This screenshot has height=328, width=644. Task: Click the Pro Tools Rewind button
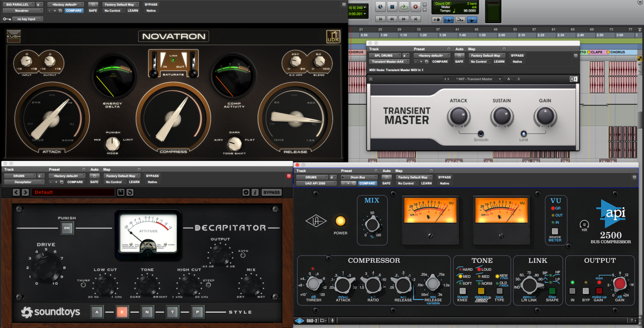click(x=392, y=19)
